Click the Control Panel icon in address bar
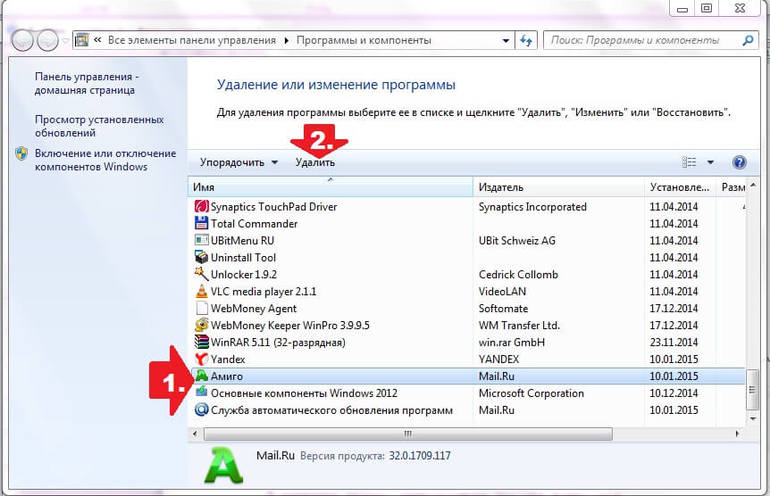 [82, 40]
